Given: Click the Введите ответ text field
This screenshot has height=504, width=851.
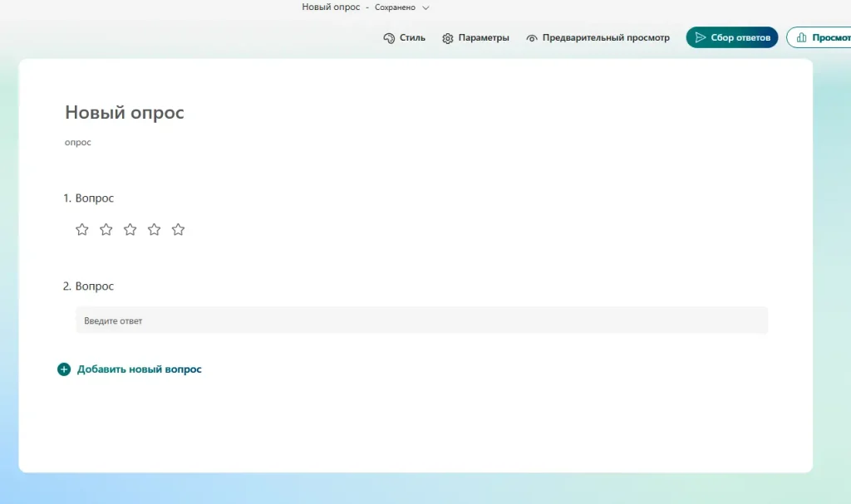Looking at the screenshot, I should pos(421,321).
